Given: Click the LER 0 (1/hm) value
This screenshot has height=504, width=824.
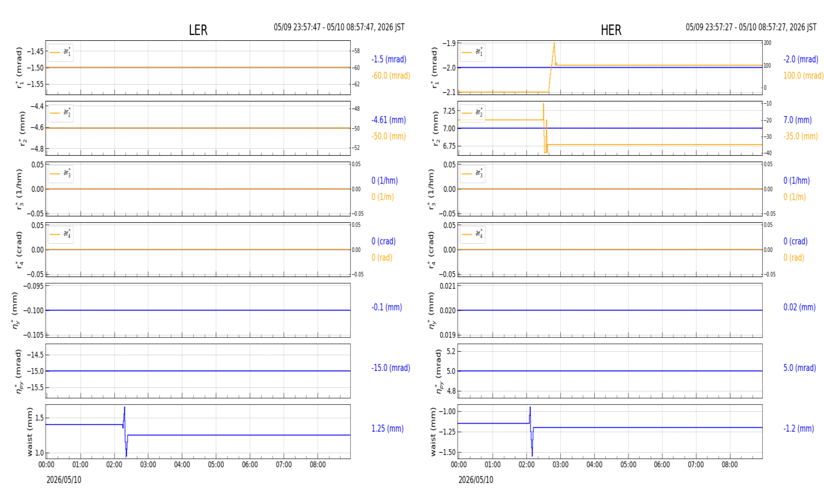Looking at the screenshot, I should [385, 181].
